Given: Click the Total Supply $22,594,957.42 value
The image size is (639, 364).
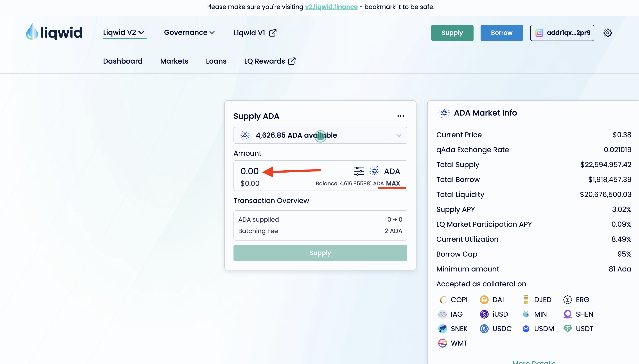Looking at the screenshot, I should click(x=606, y=164).
